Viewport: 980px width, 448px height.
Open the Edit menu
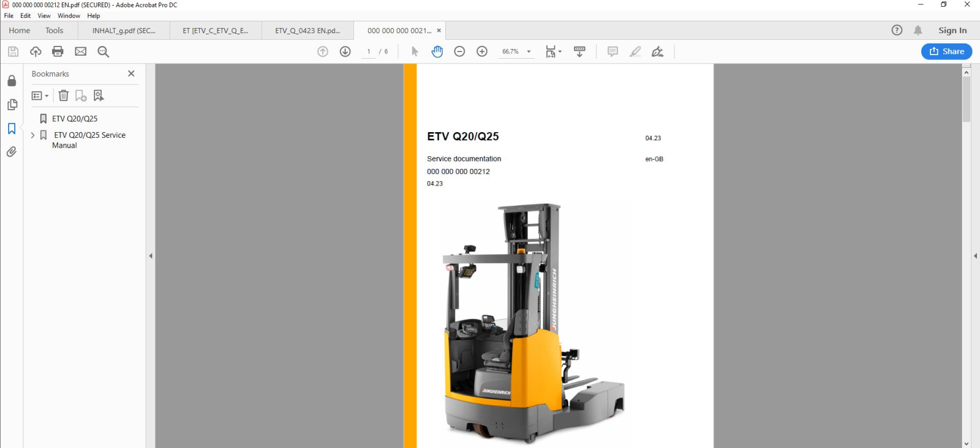25,16
